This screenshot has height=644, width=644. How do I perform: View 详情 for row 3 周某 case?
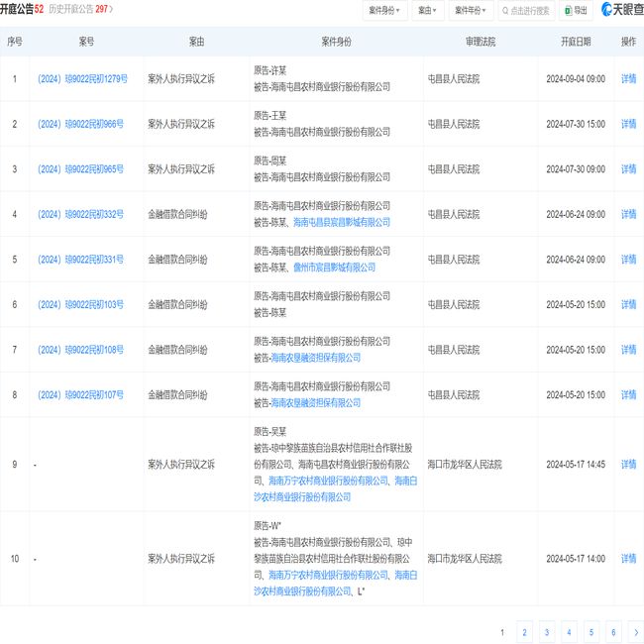click(628, 169)
